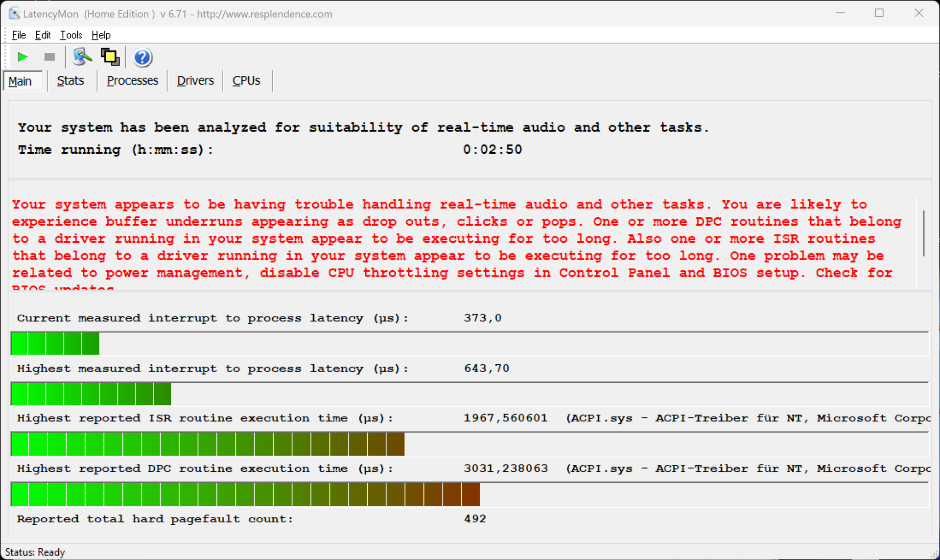Viewport: 940px width, 560px height.
Task: Switch to the CPUs tab
Action: coord(246,80)
